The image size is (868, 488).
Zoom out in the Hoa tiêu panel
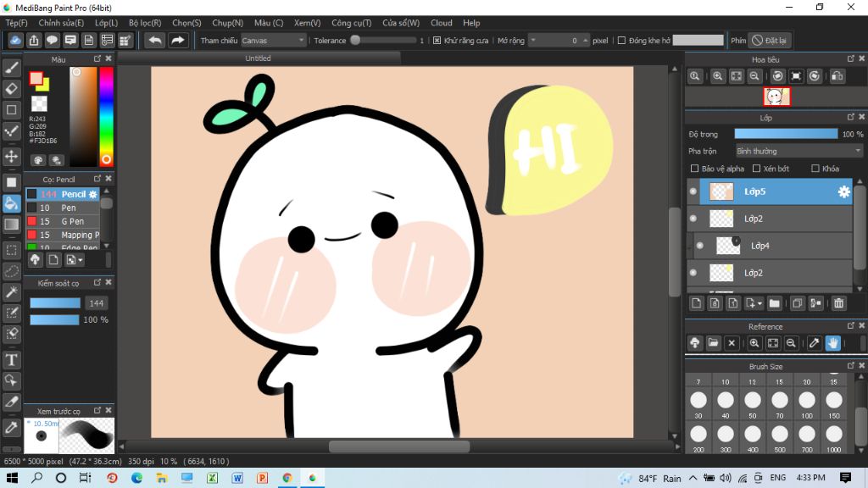pos(754,76)
